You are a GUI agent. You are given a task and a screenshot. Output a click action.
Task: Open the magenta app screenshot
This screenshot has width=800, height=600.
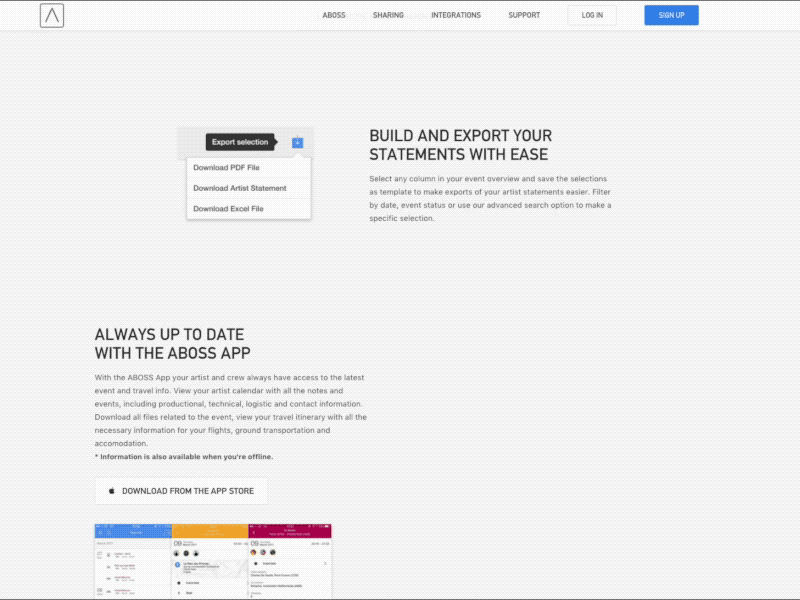tap(290, 560)
